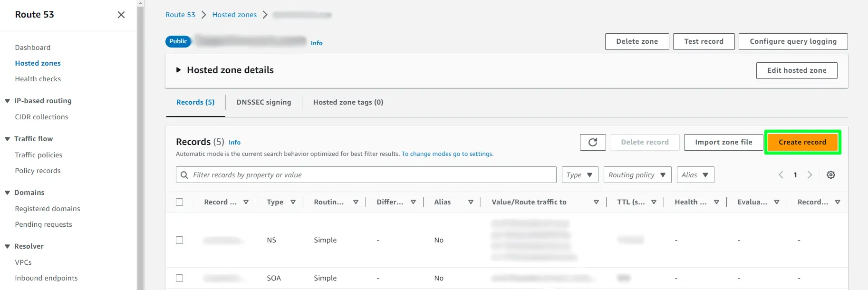Image resolution: width=868 pixels, height=290 pixels.
Task: Open Traffic policies in sidebar
Action: pos(39,155)
